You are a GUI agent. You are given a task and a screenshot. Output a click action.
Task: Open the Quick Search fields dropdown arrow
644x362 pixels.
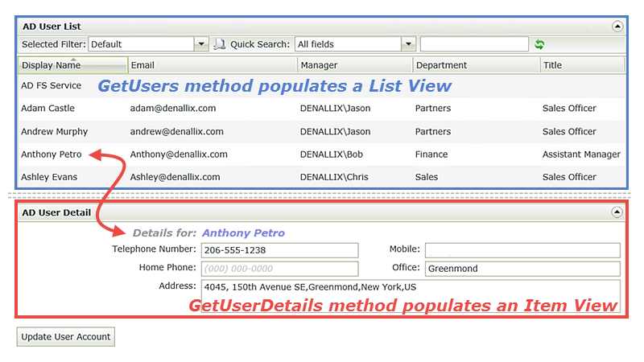(408, 44)
